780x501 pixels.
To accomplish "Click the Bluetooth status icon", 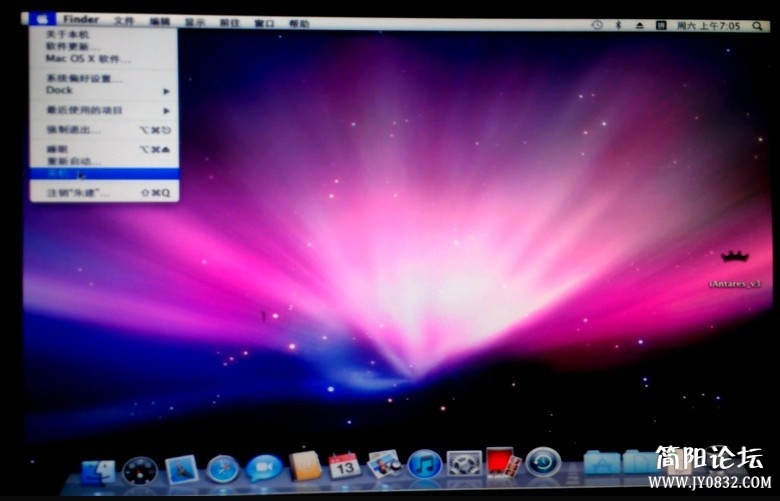I will (618, 25).
